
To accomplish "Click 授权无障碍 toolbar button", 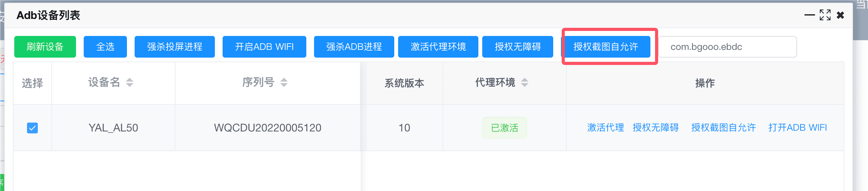I will point(518,47).
